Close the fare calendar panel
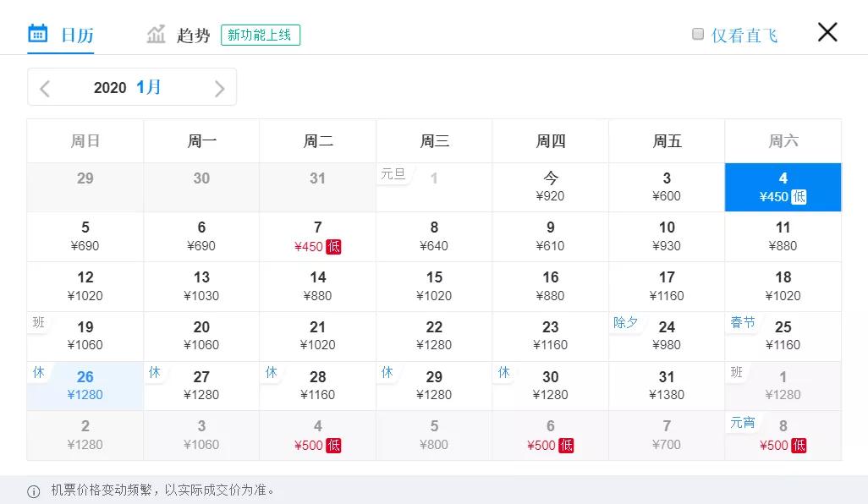 [x=827, y=32]
